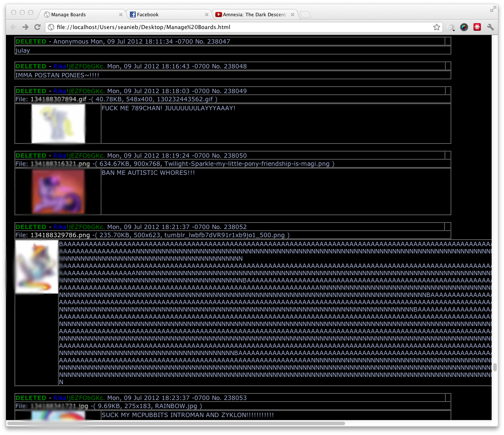
Task: Switch to the Facebook tab
Action: [x=168, y=15]
